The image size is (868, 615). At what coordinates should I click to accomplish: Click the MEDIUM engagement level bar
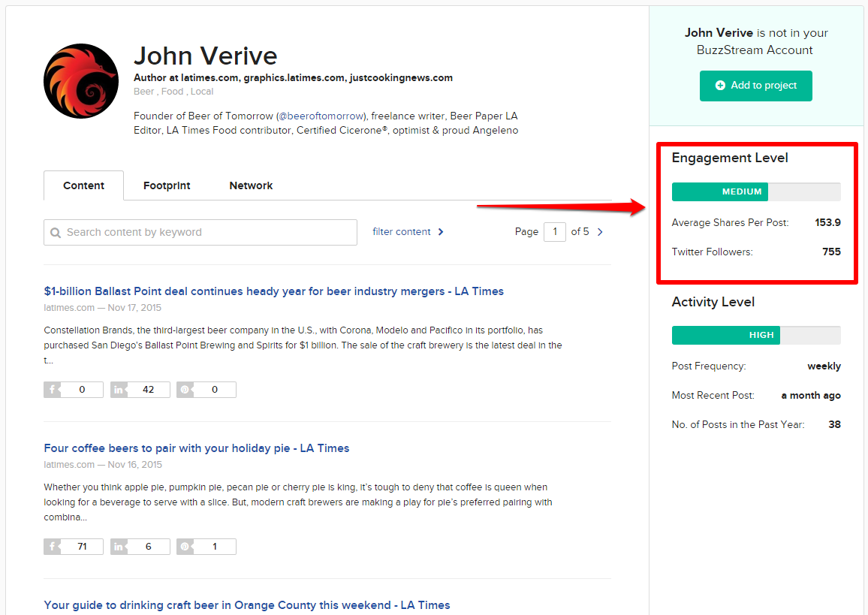tap(719, 191)
